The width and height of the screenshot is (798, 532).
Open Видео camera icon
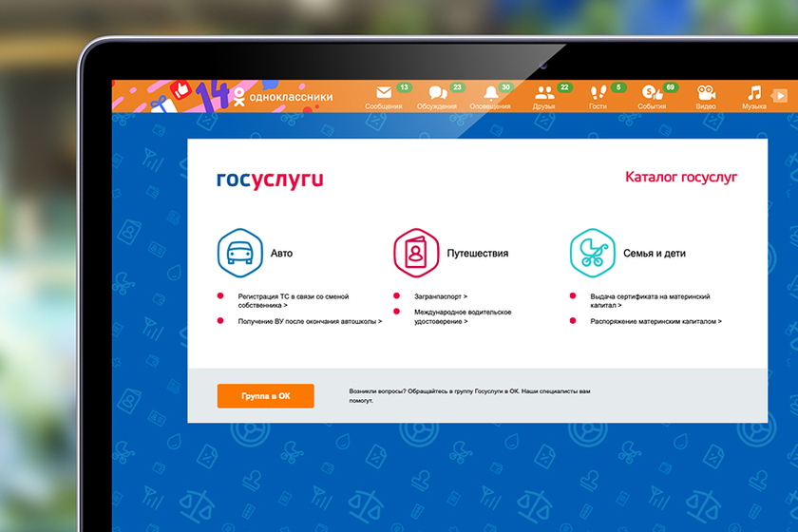(x=705, y=93)
